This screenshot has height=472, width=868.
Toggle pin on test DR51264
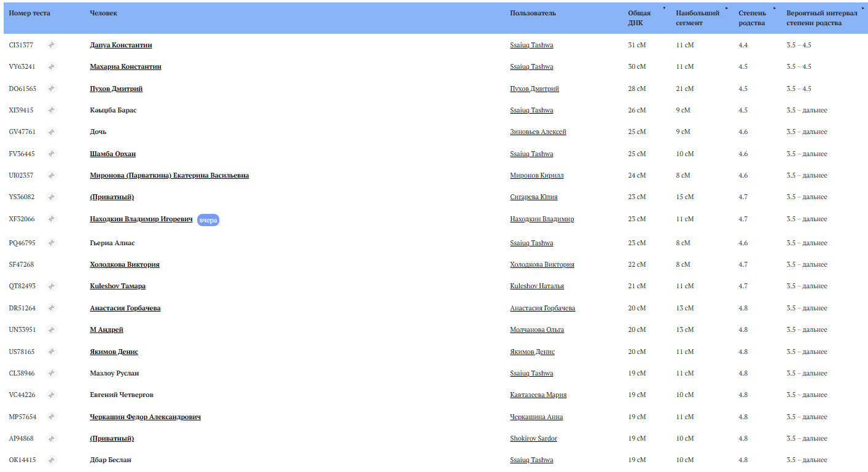[52, 308]
